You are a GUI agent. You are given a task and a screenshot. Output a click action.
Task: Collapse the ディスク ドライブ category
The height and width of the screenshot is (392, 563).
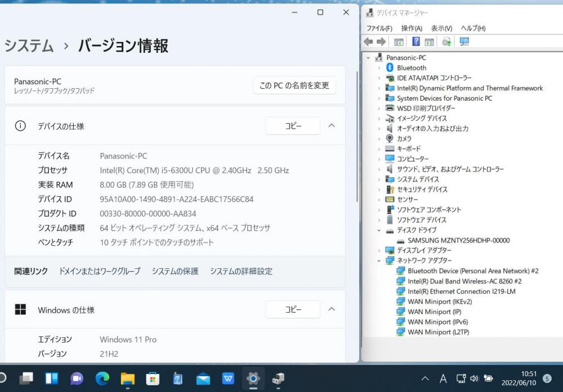tap(379, 230)
